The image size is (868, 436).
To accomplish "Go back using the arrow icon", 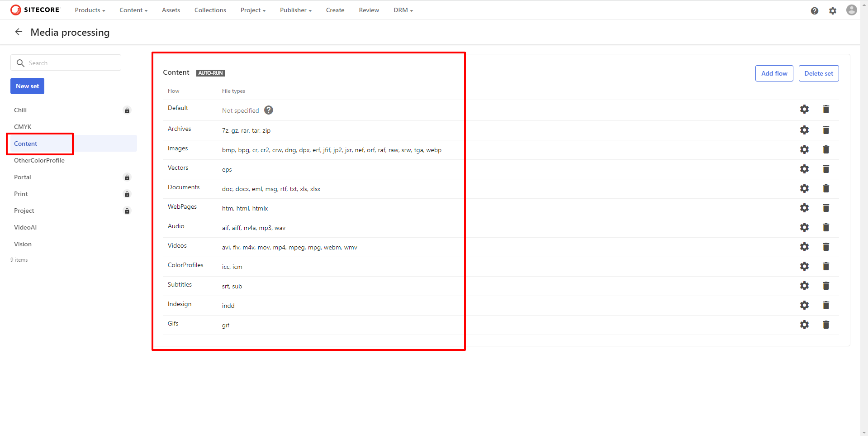I will click(19, 32).
